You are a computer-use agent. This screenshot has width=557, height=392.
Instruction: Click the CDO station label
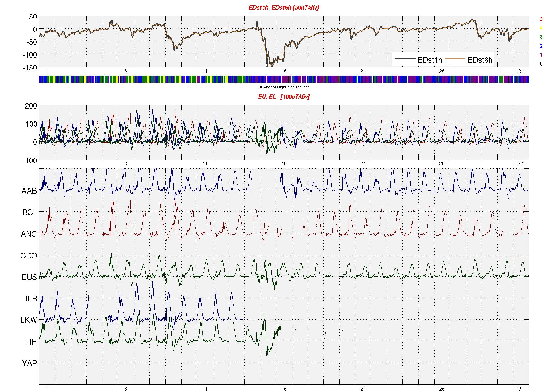click(29, 256)
